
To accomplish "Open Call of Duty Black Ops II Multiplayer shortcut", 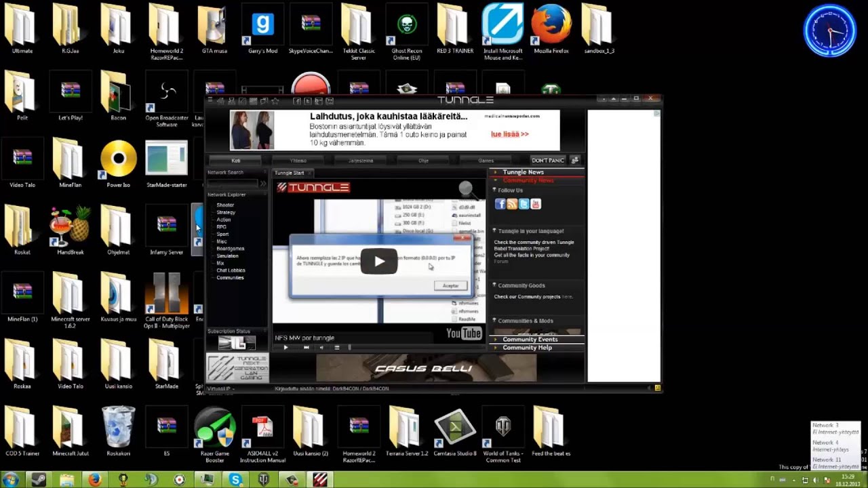I will tap(166, 302).
